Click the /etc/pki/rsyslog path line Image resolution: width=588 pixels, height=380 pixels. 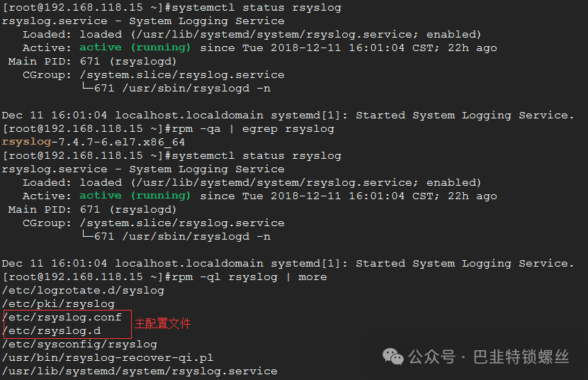(59, 304)
